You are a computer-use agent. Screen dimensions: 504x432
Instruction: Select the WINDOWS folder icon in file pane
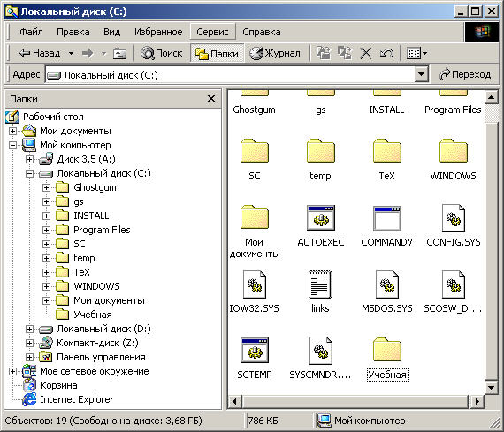click(x=454, y=151)
